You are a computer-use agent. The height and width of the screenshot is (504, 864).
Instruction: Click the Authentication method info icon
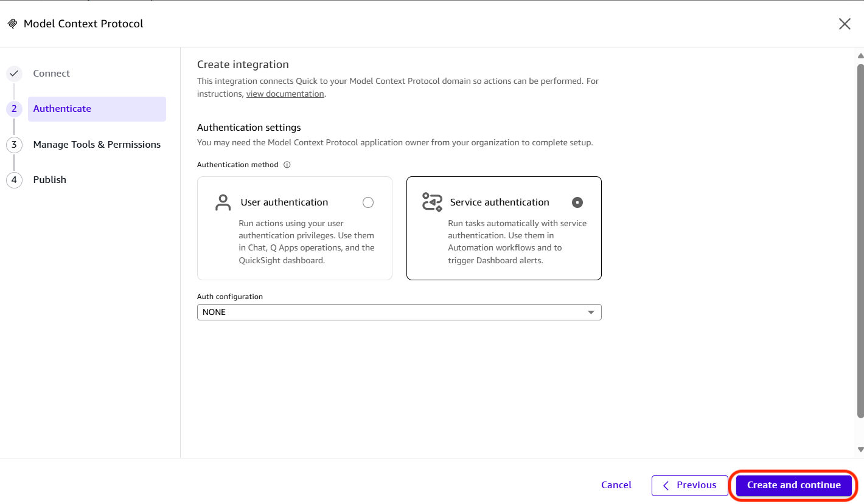(x=287, y=165)
